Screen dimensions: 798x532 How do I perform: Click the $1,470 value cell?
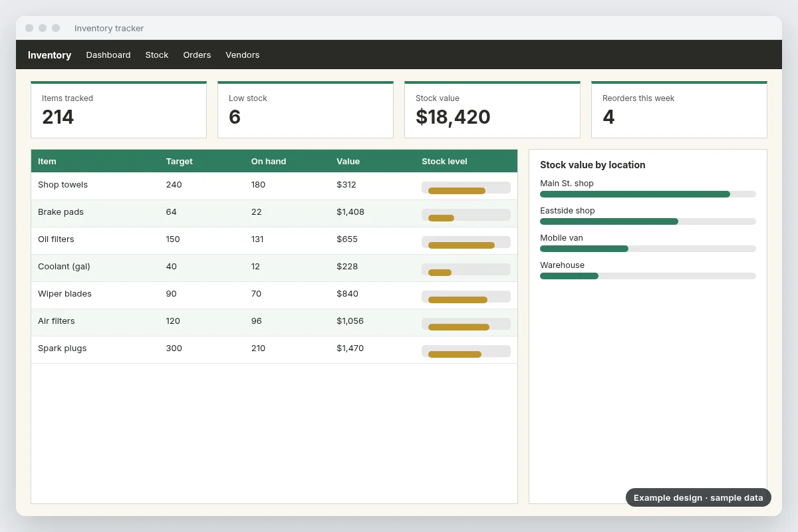coord(350,348)
